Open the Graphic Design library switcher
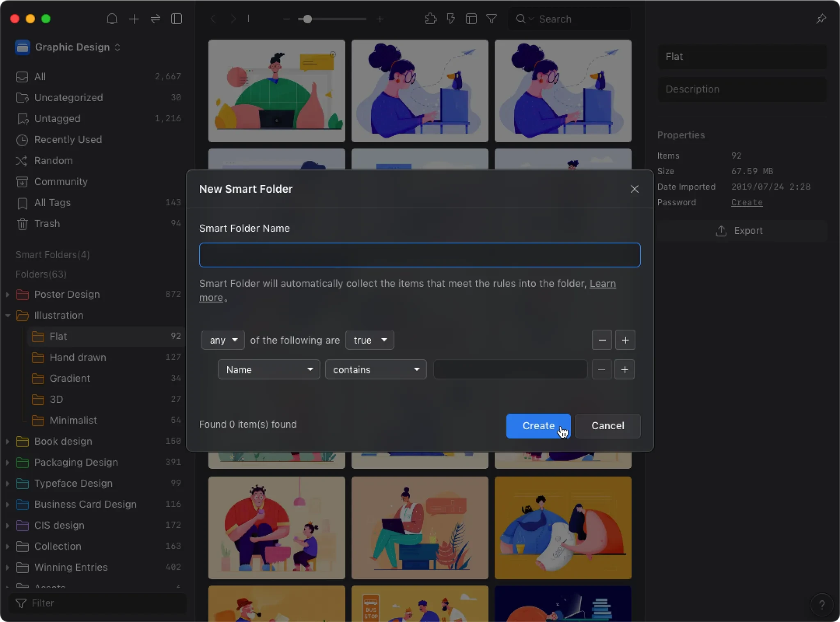The image size is (840, 622). [68, 47]
